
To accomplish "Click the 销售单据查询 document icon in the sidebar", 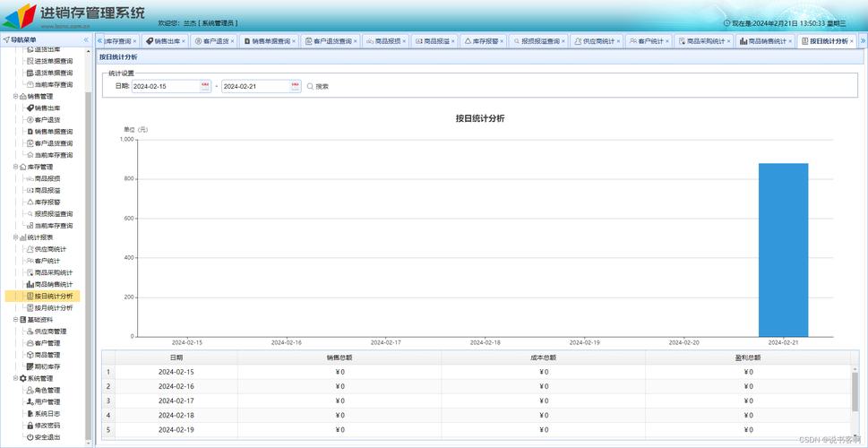I will click(x=30, y=131).
